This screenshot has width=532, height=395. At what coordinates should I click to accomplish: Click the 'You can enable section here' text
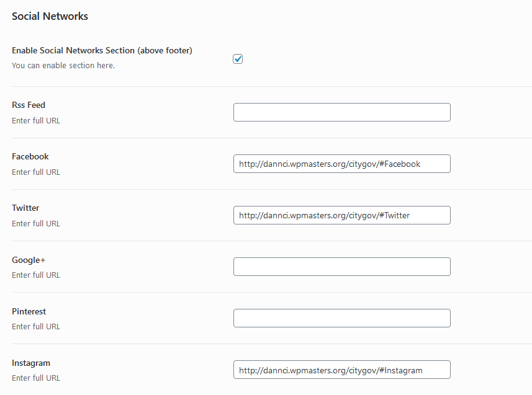(x=63, y=65)
